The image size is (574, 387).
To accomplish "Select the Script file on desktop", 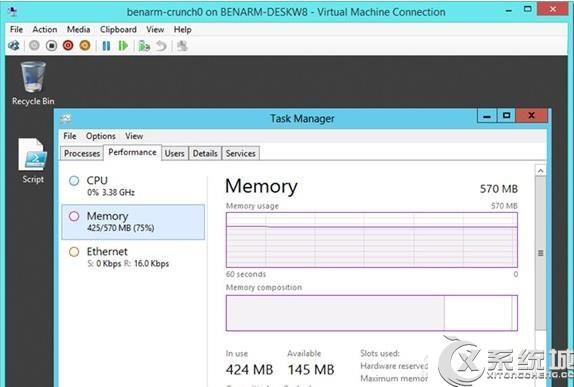I will [x=33, y=160].
